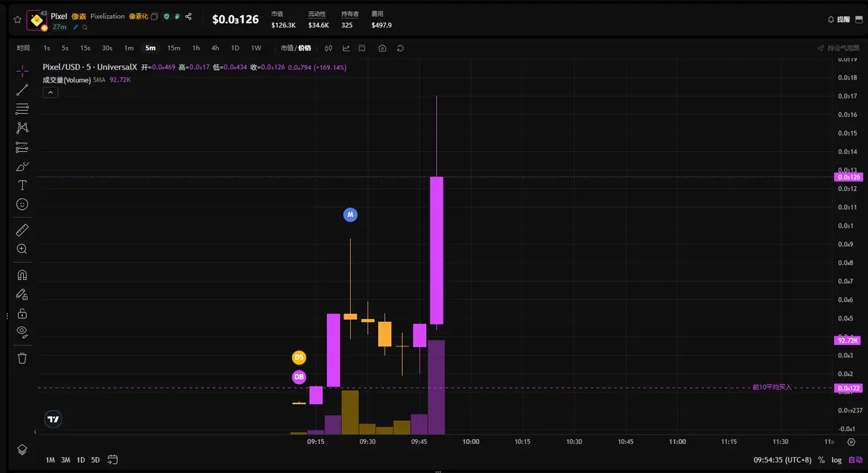The width and height of the screenshot is (868, 473).
Task: Select the 1s timeframe
Action: point(47,48)
